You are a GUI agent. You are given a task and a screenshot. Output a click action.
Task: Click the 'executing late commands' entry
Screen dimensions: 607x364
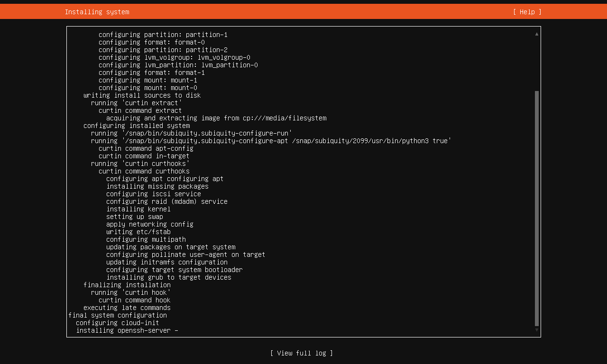127,308
